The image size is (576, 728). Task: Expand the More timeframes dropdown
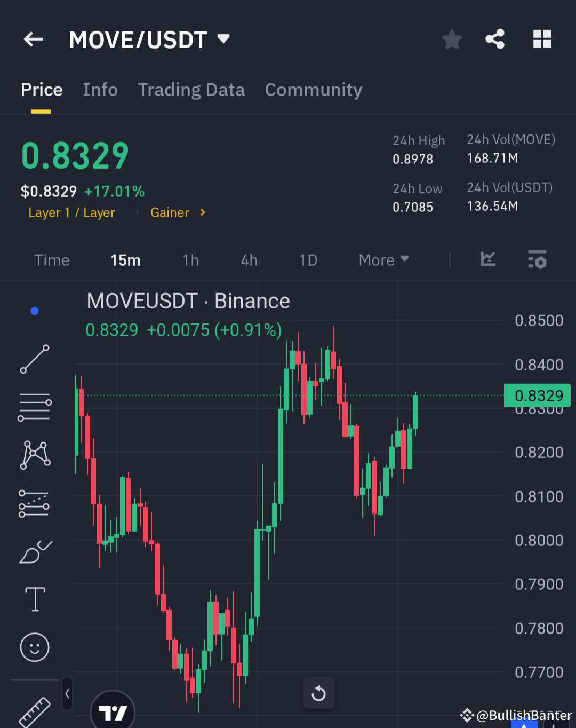click(383, 260)
